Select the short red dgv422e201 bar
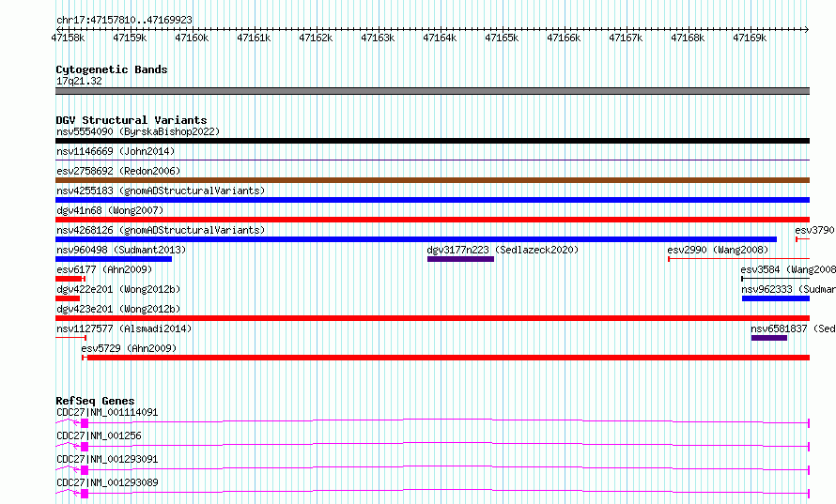The height and width of the screenshot is (504, 836). (68, 298)
